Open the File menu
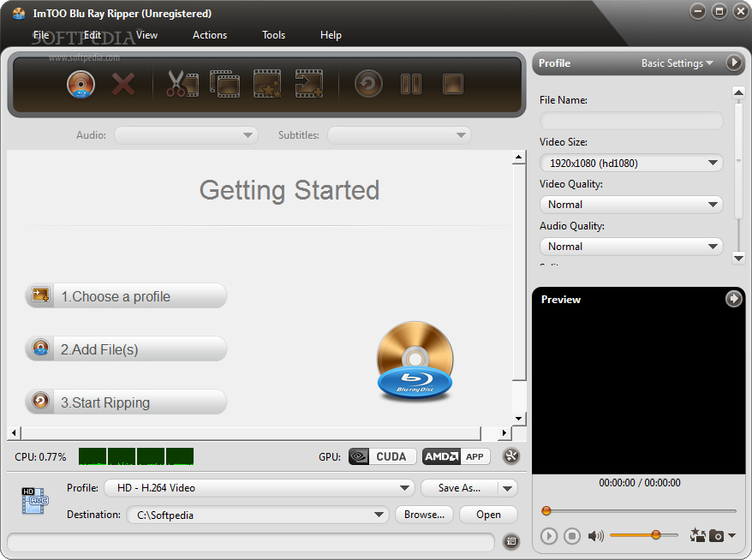 (41, 35)
